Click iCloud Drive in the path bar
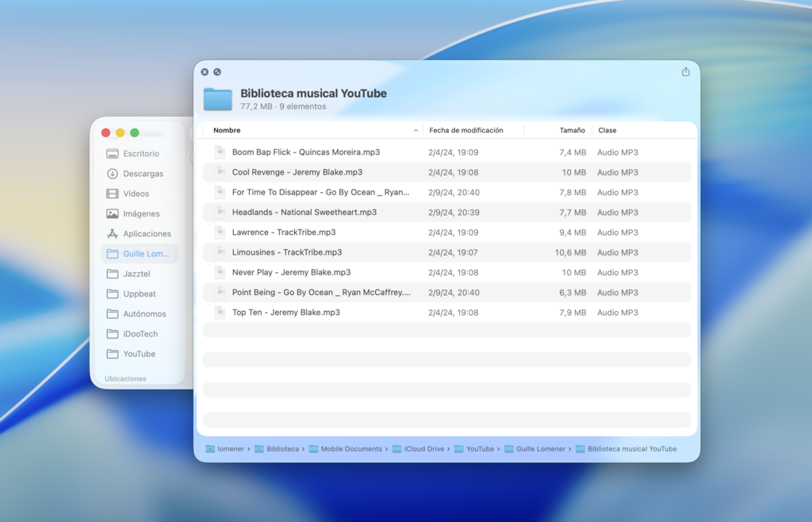 point(419,449)
